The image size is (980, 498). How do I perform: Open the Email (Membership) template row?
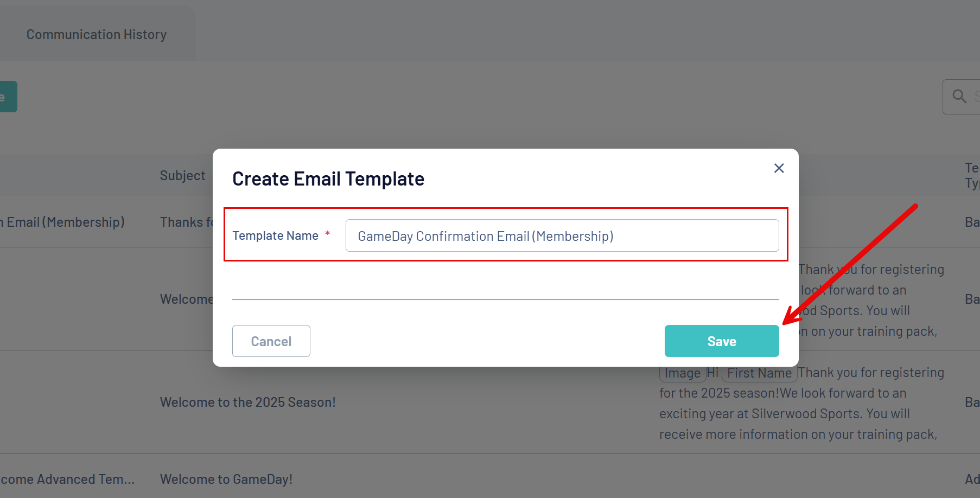(65, 222)
